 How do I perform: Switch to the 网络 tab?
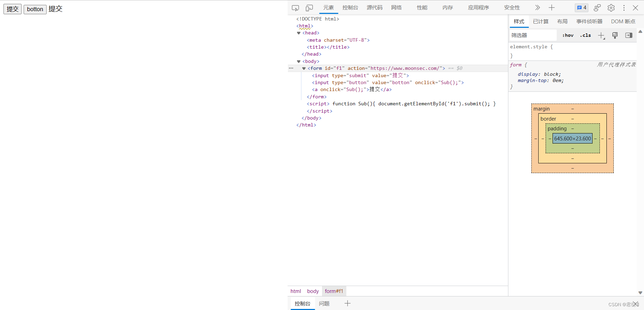tap(396, 8)
